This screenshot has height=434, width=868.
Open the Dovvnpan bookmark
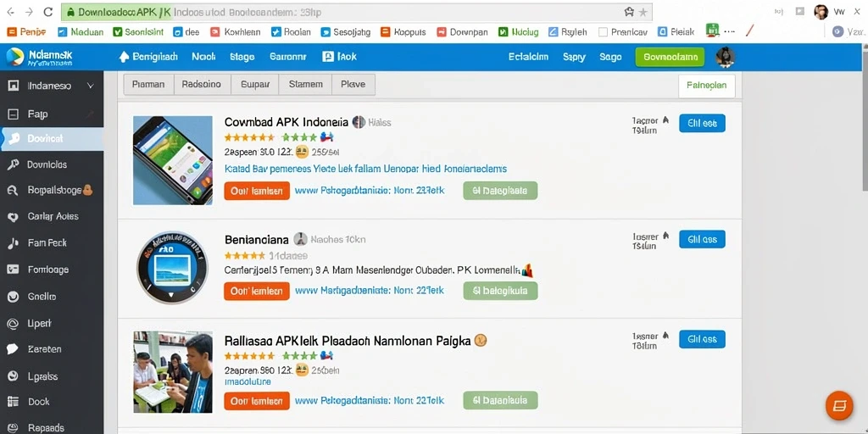[x=462, y=32]
